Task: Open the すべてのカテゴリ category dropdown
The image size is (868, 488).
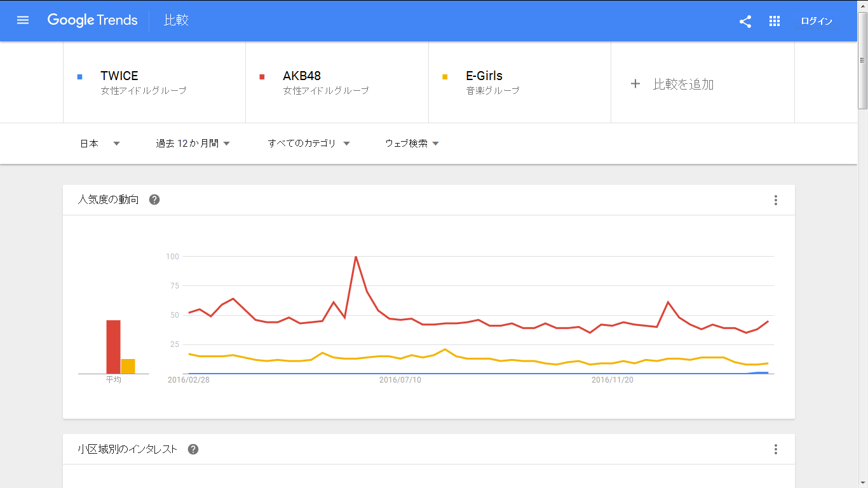Action: click(x=309, y=144)
